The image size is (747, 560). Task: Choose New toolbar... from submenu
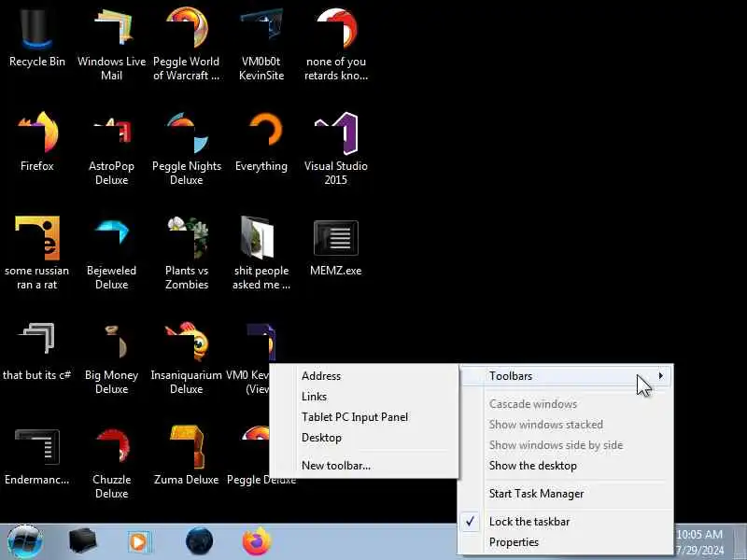[x=364, y=465]
